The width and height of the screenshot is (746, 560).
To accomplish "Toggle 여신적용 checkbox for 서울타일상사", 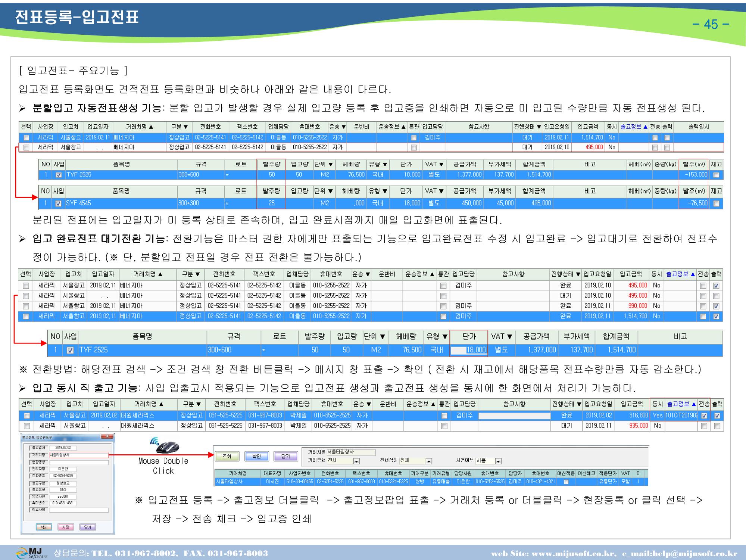I will click(566, 482).
